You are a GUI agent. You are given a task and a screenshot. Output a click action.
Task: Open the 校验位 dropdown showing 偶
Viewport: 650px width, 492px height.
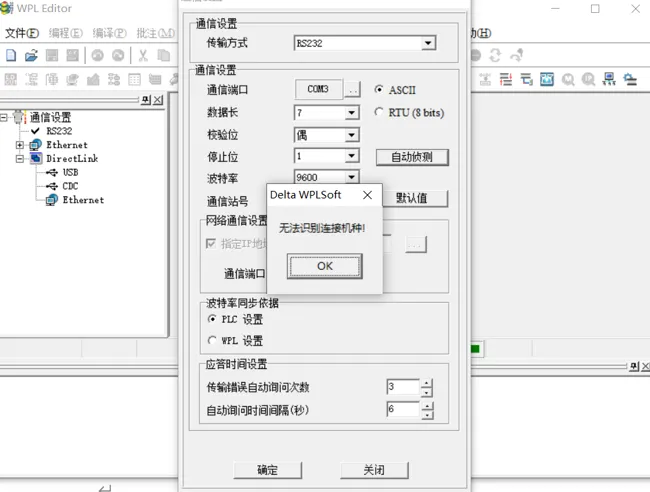352,135
